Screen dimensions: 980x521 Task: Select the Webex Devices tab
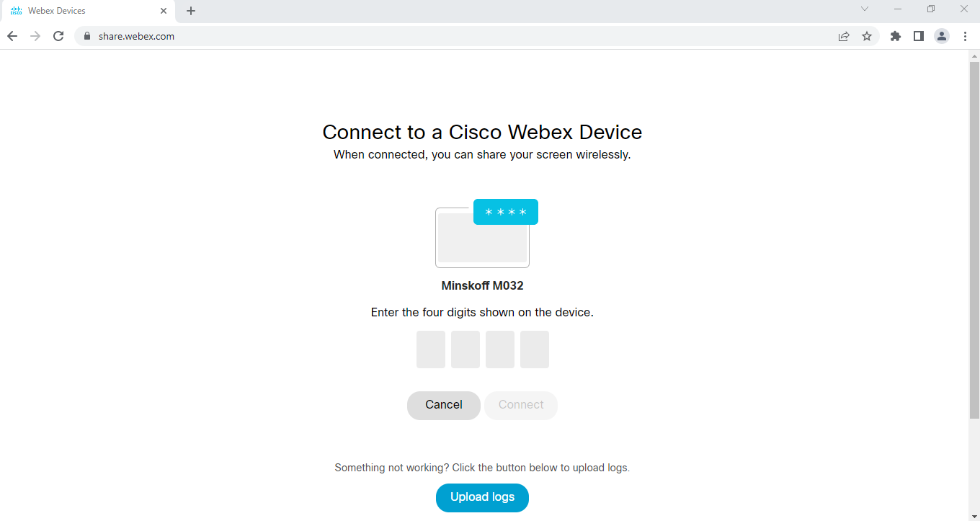pyautogui.click(x=89, y=12)
